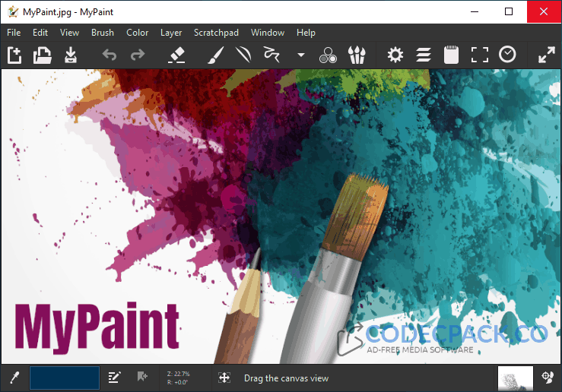Pick a color with the eyedropper
The width and height of the screenshot is (562, 392).
click(14, 378)
